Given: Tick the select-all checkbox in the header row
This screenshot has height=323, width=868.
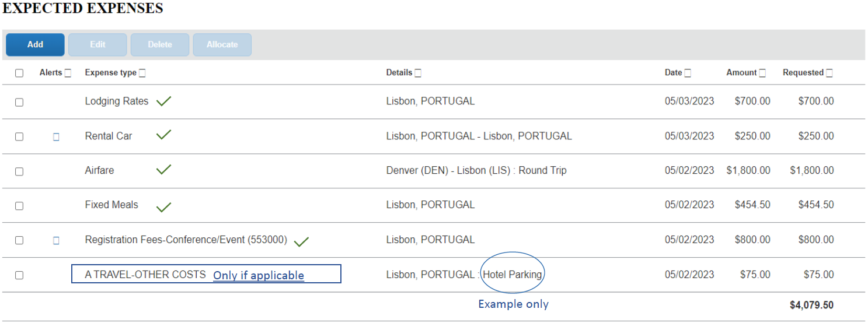Looking at the screenshot, I should [19, 73].
